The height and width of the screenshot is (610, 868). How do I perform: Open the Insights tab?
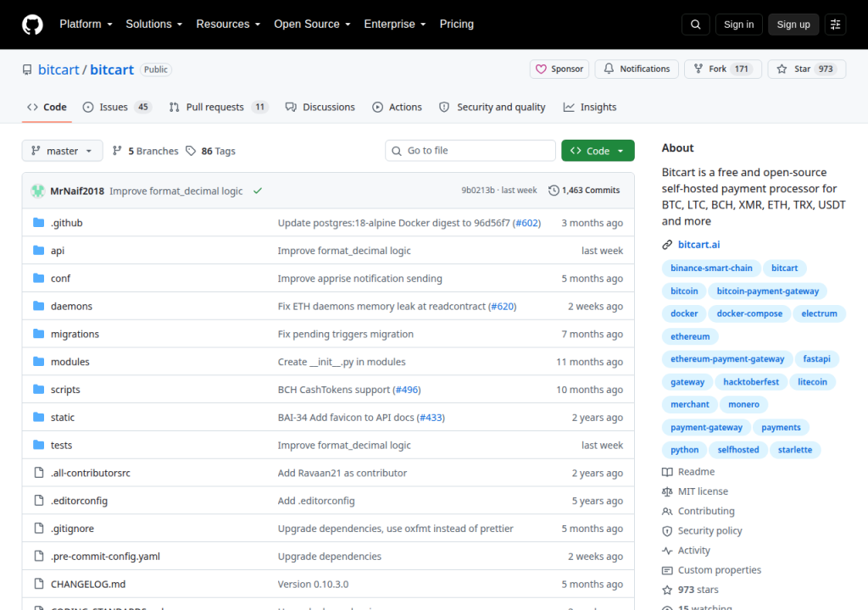590,107
